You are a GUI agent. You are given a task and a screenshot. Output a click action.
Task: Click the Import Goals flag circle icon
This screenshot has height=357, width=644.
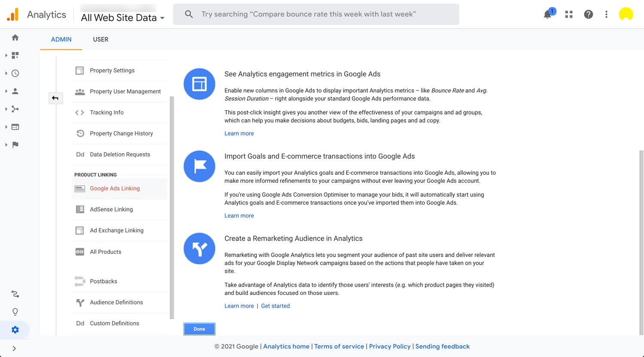point(199,166)
